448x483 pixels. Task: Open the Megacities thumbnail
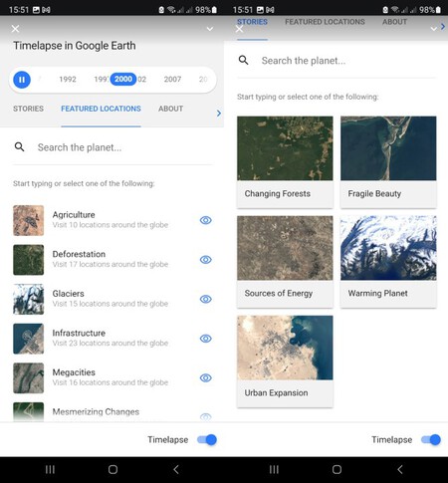click(x=29, y=378)
